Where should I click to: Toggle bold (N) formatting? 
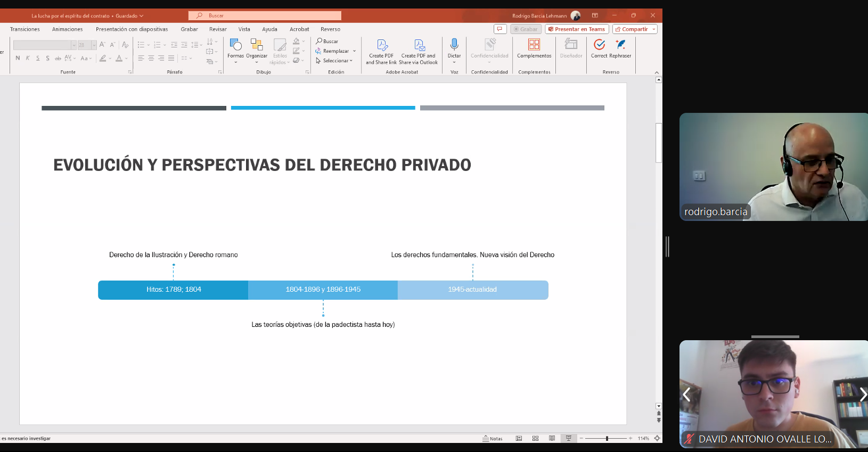point(18,58)
